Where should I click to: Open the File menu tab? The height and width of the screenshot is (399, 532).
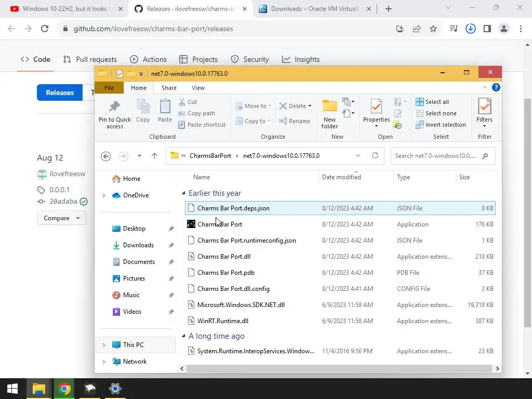(x=109, y=88)
